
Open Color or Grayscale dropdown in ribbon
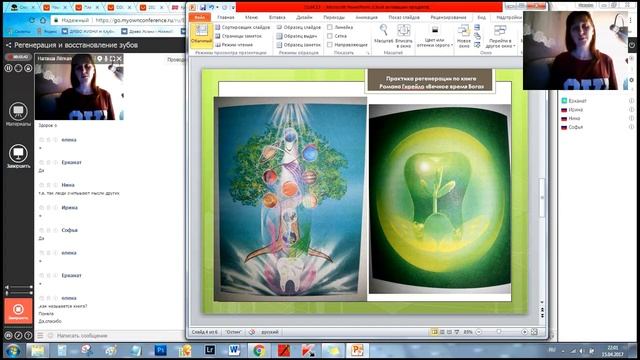[x=435, y=36]
